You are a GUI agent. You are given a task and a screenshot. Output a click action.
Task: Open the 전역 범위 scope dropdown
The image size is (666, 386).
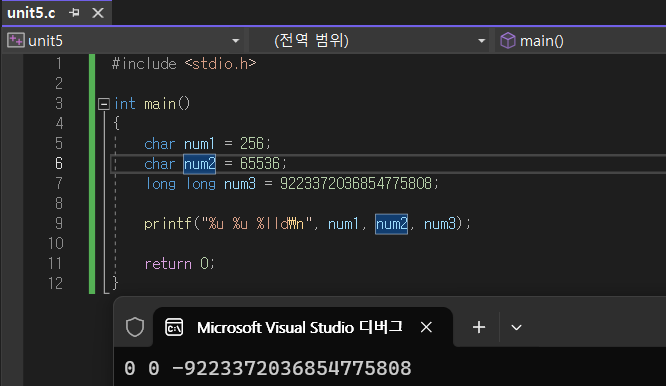[x=481, y=41]
